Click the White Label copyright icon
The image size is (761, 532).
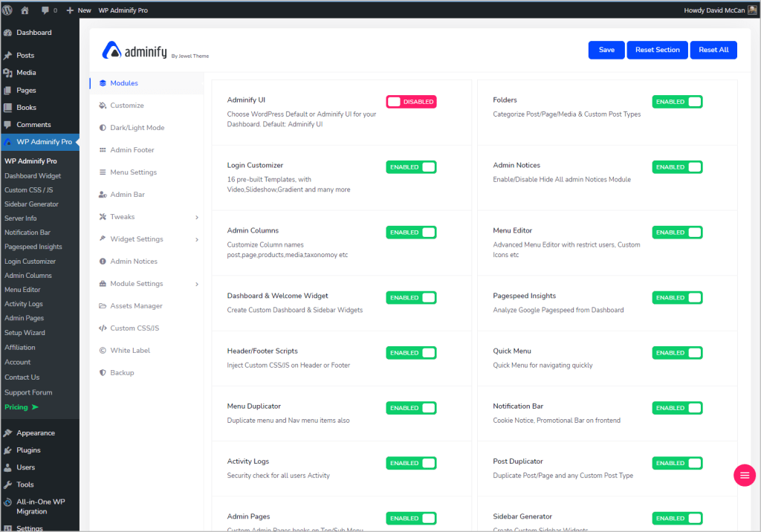103,351
